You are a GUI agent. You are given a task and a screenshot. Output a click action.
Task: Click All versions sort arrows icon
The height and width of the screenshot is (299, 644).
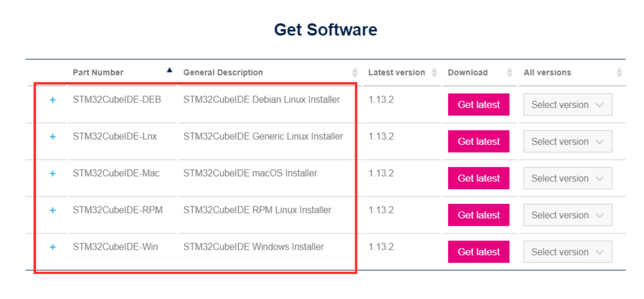pyautogui.click(x=619, y=72)
